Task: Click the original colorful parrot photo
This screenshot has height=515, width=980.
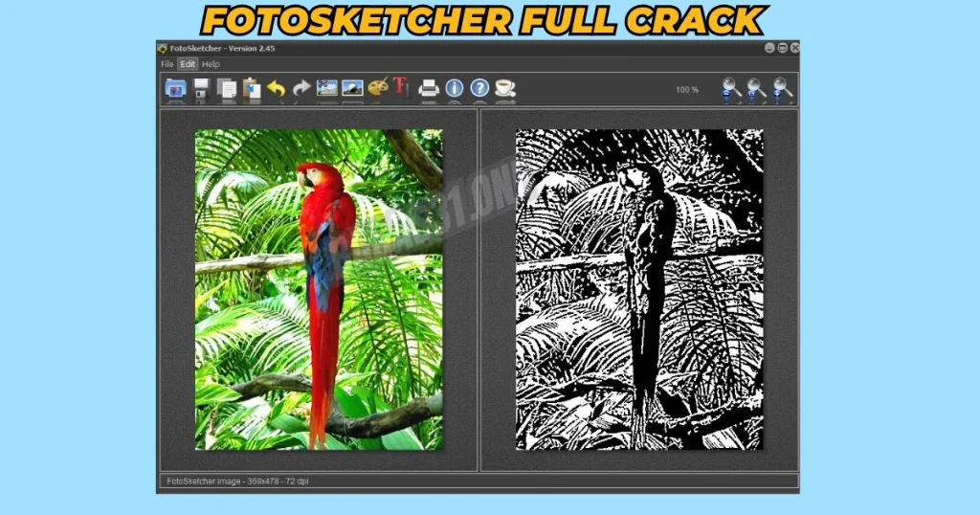Action: pos(319,289)
